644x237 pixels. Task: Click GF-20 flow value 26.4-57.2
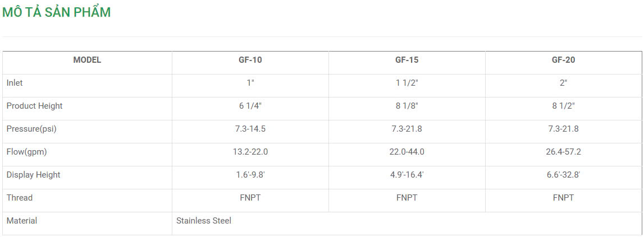coord(563,152)
